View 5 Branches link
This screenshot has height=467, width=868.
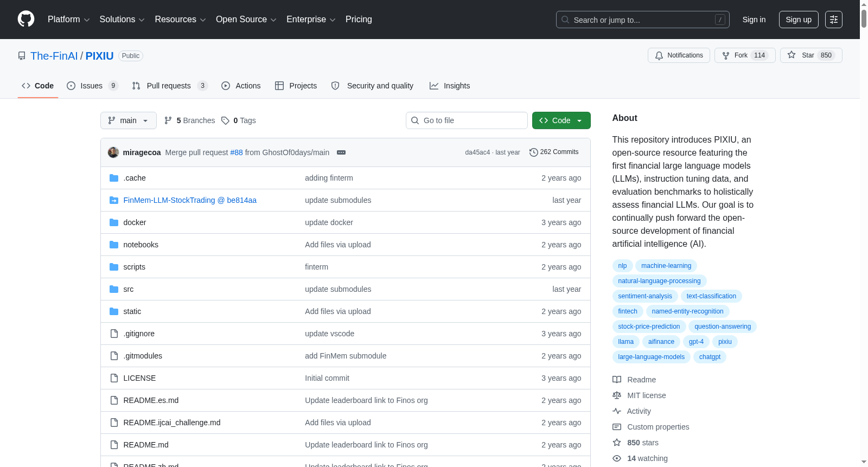click(190, 120)
